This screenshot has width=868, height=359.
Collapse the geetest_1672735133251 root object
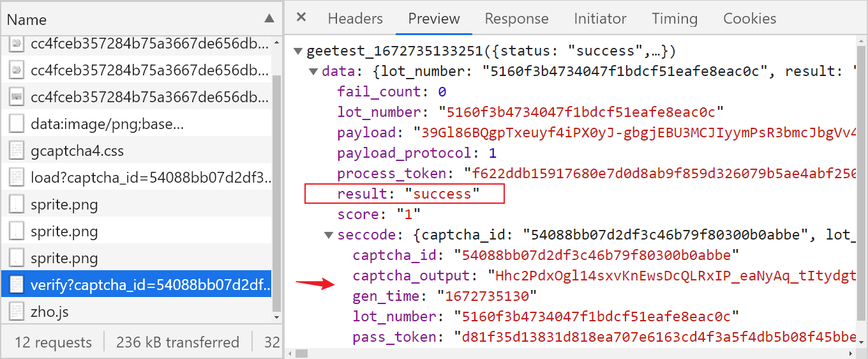coord(298,51)
